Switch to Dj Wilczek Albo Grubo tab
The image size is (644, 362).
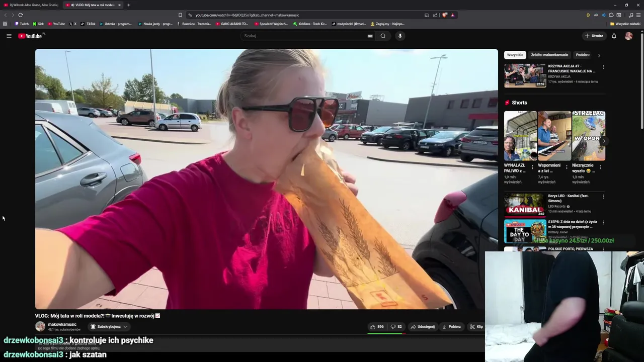(x=31, y=5)
